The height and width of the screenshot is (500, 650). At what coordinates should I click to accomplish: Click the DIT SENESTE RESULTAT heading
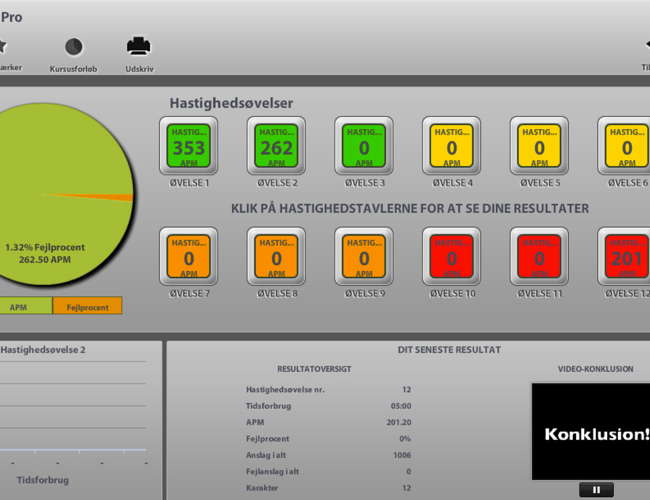(449, 350)
